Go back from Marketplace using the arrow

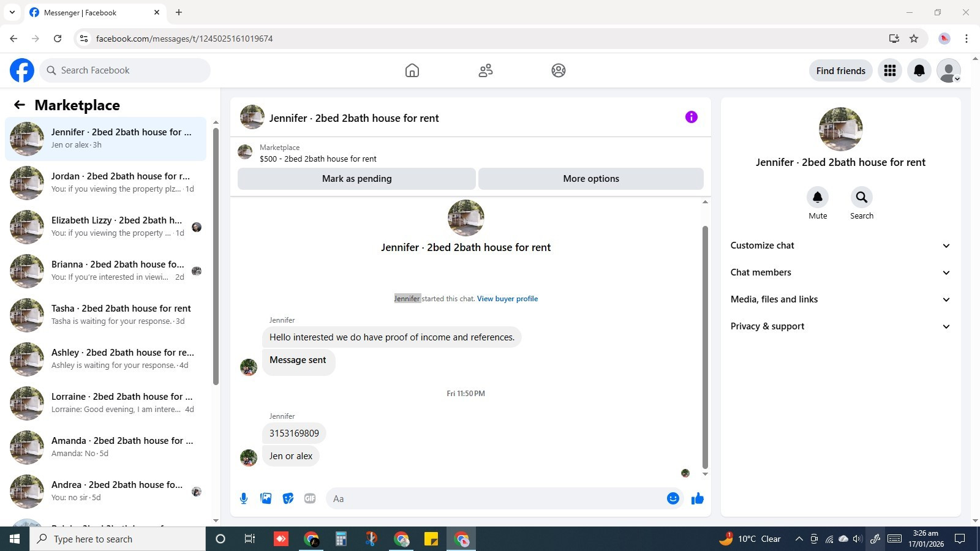tap(20, 105)
